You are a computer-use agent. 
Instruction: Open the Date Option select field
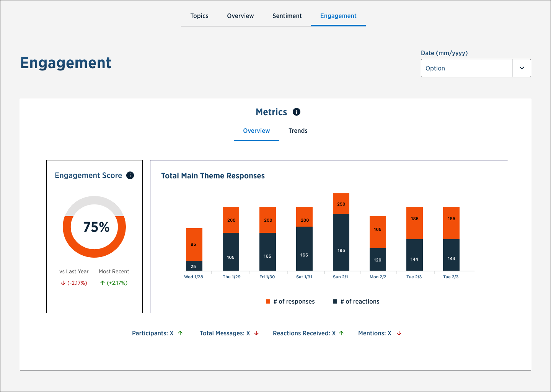tap(467, 68)
